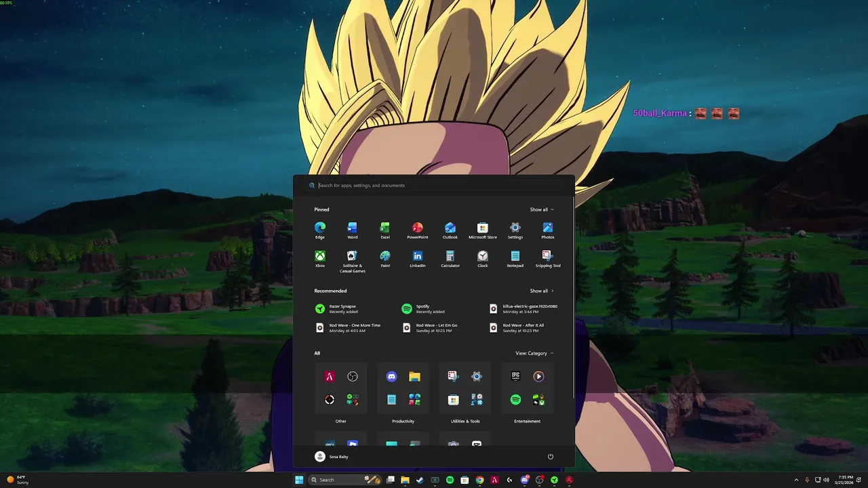Open the weather widget showing 64°F Sunny
Image resolution: width=868 pixels, height=488 pixels.
(x=18, y=480)
